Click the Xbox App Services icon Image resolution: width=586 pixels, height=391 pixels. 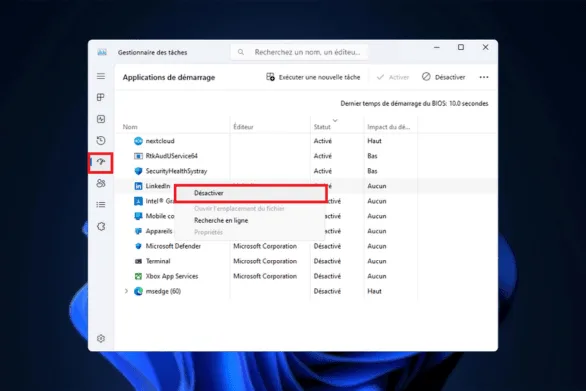(138, 276)
